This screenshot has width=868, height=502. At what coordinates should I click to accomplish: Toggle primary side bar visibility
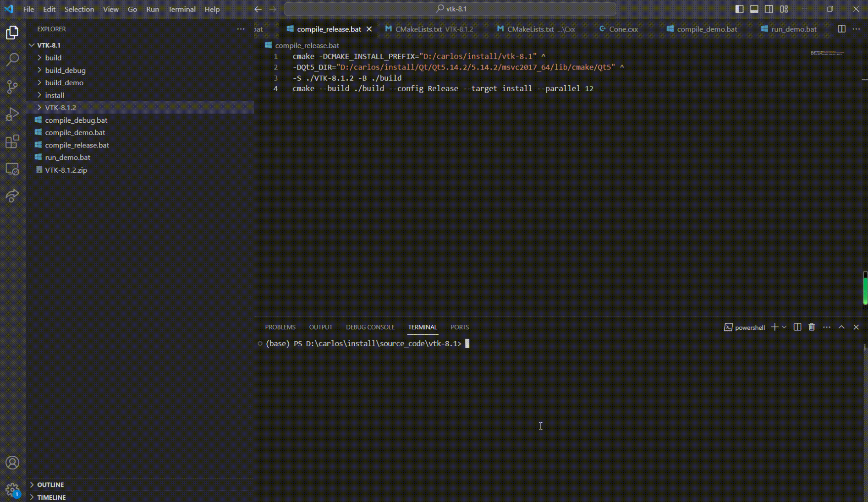739,9
